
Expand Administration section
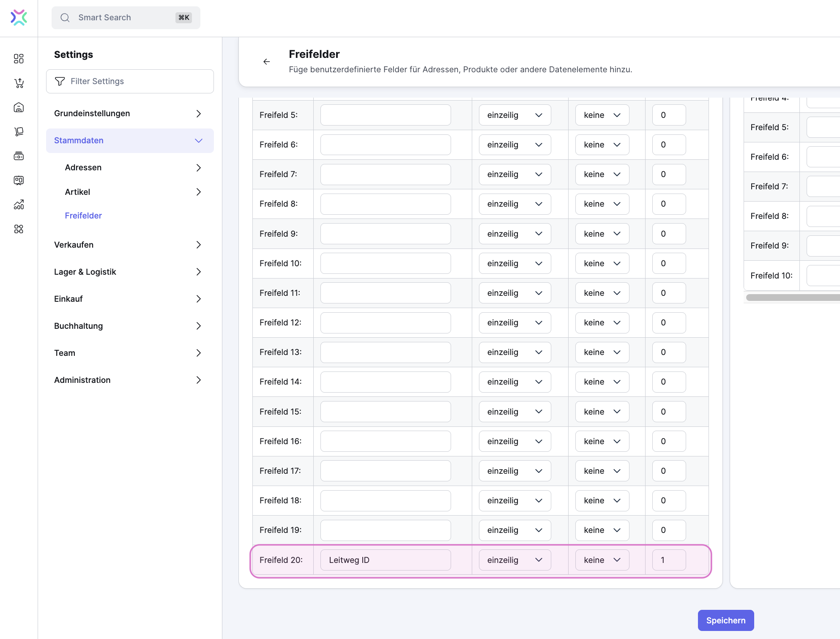coord(130,380)
